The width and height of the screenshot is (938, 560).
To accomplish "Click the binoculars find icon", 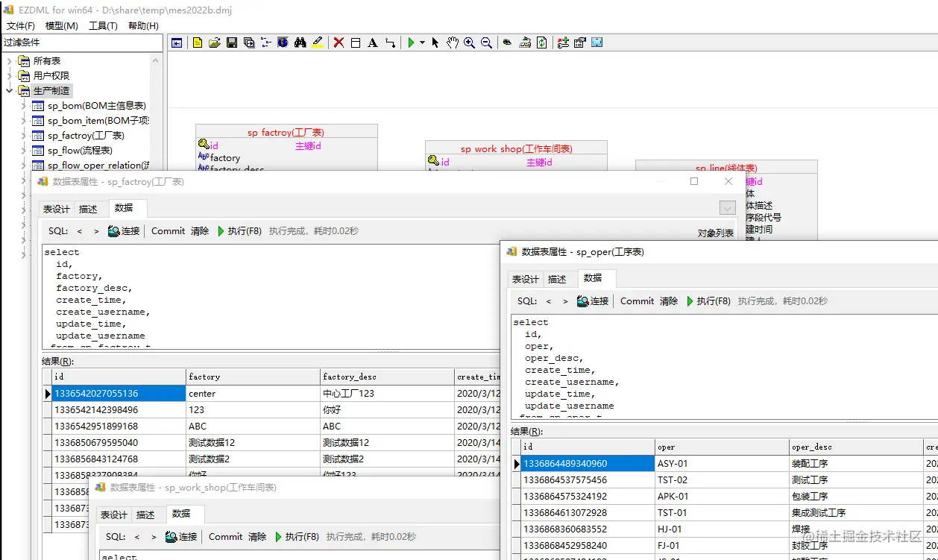I will click(300, 43).
